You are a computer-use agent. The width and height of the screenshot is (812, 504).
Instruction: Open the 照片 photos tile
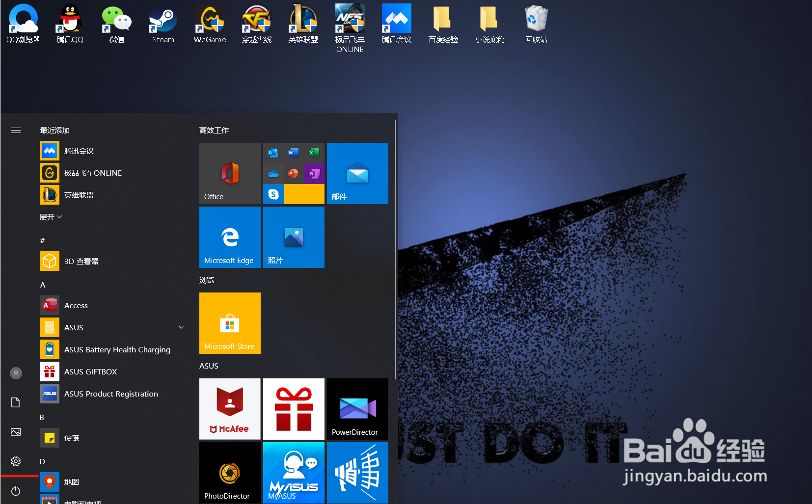(x=294, y=237)
